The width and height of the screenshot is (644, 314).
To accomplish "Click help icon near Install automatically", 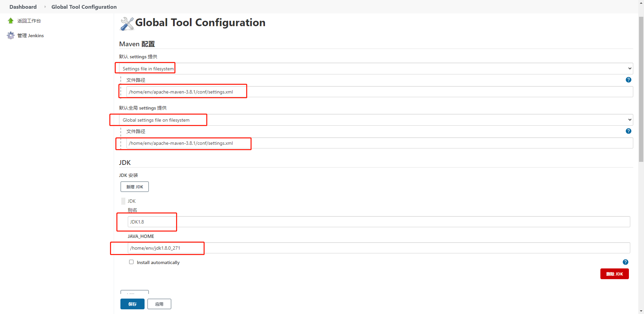I will pos(626,262).
